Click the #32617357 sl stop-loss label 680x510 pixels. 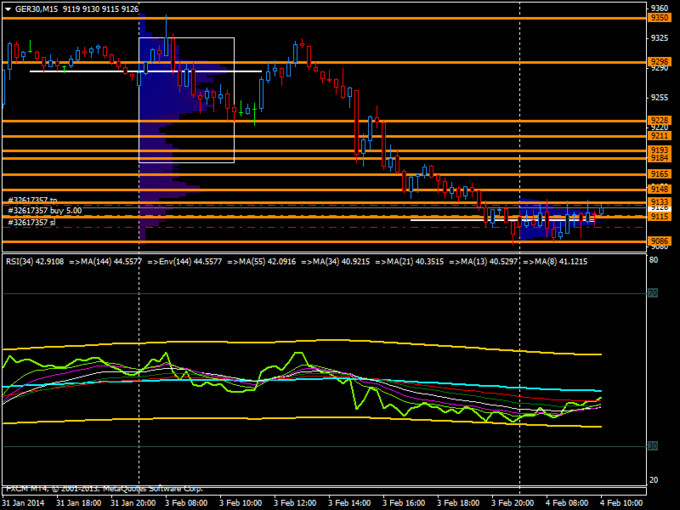click(x=33, y=223)
